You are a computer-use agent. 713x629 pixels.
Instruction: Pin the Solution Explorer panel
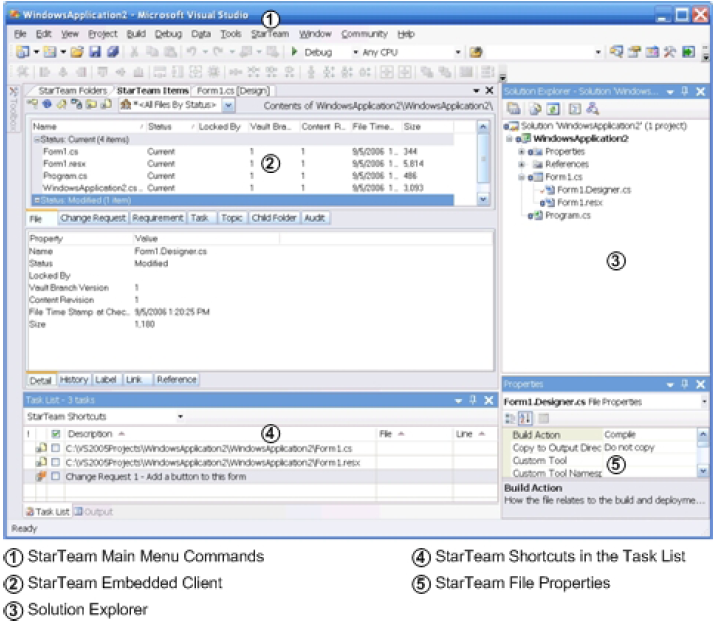(684, 91)
